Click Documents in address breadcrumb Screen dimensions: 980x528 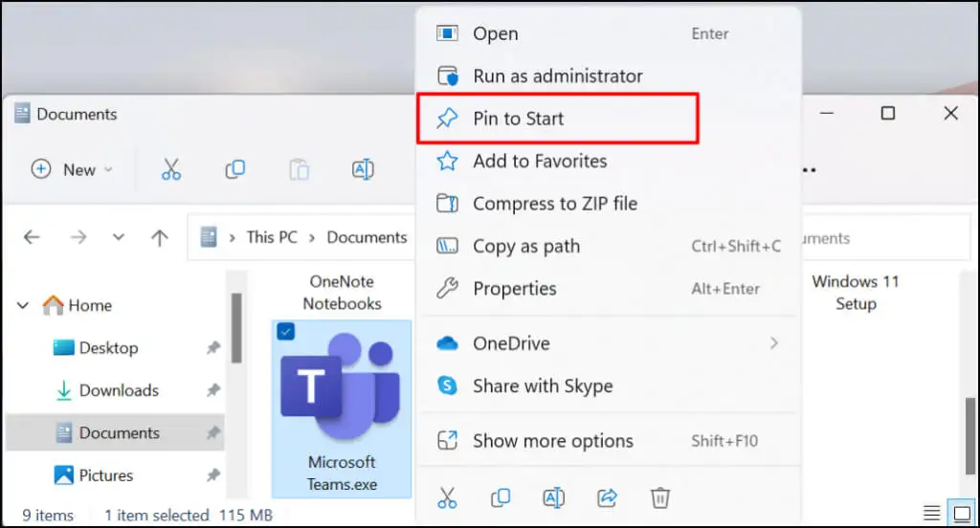click(x=367, y=237)
